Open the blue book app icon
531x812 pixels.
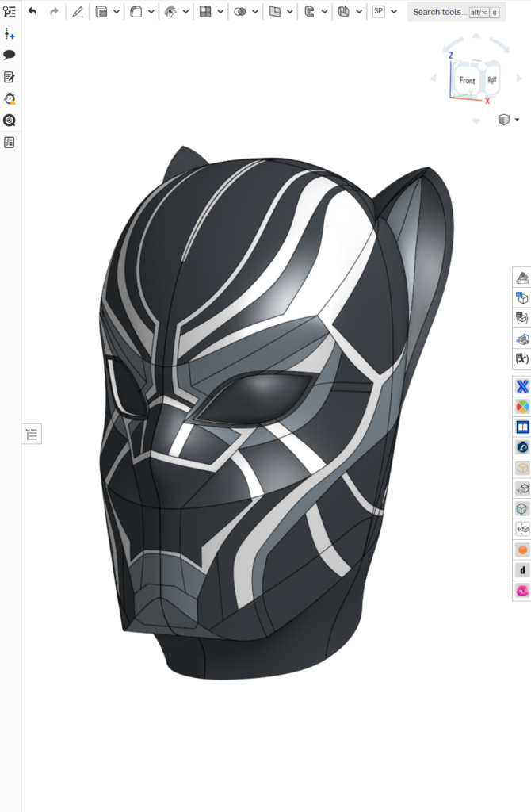[x=522, y=427]
